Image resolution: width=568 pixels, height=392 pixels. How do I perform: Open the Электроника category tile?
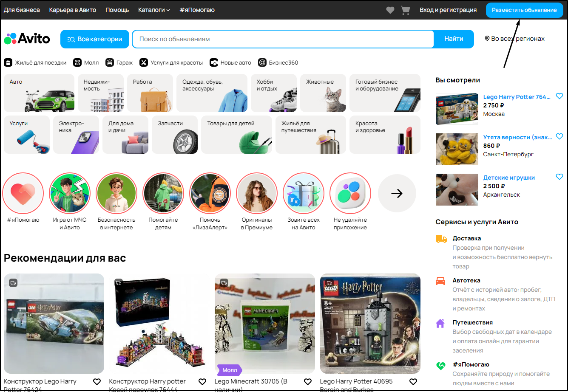pyautogui.click(x=76, y=135)
